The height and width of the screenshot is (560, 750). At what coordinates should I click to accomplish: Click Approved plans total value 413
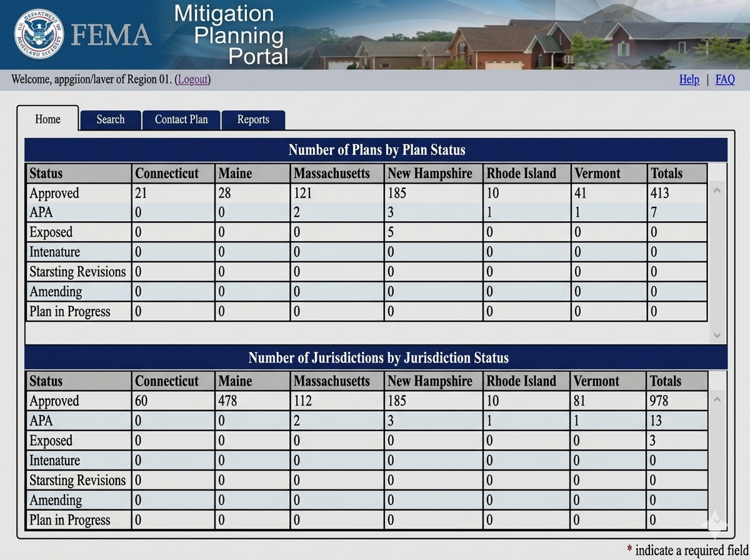click(x=660, y=193)
